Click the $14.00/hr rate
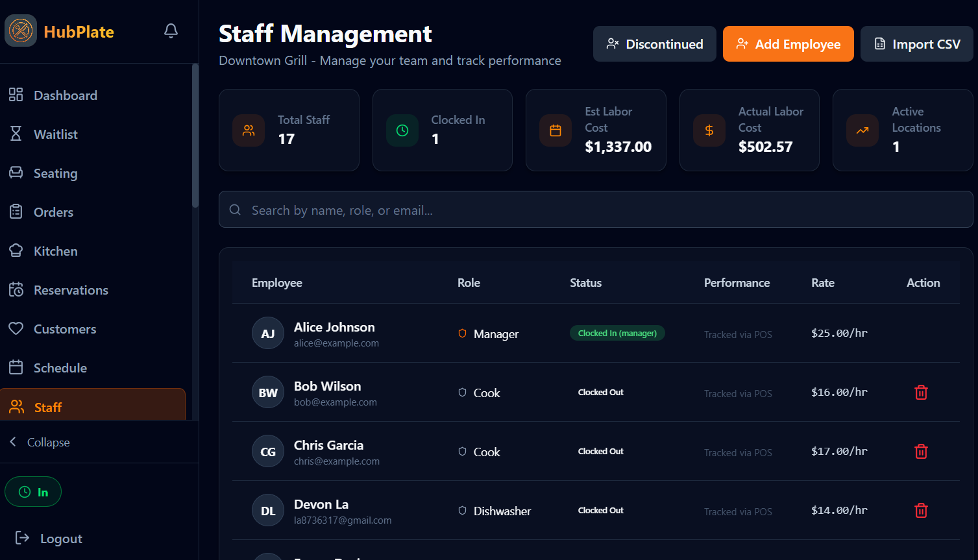 (x=839, y=510)
